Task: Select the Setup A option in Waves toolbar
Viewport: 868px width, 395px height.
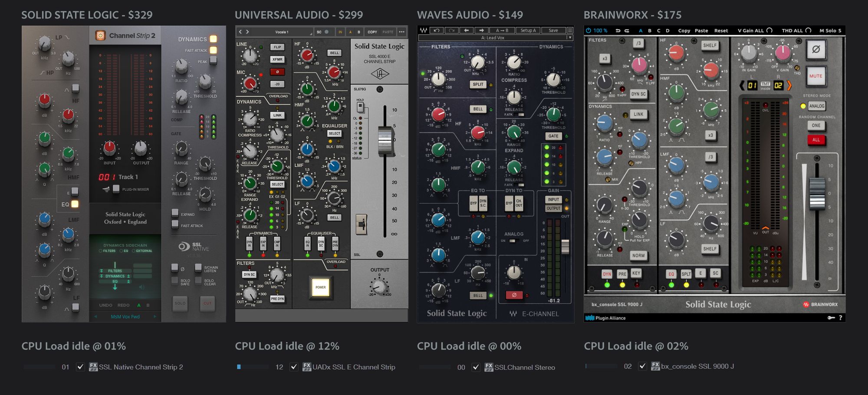Action: (528, 30)
